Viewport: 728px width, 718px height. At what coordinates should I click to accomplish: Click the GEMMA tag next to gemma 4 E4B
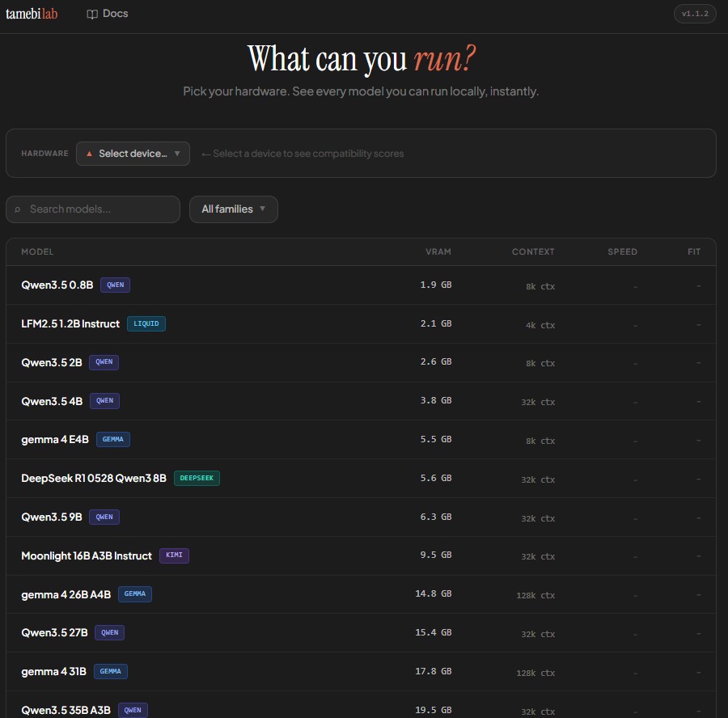(x=112, y=439)
